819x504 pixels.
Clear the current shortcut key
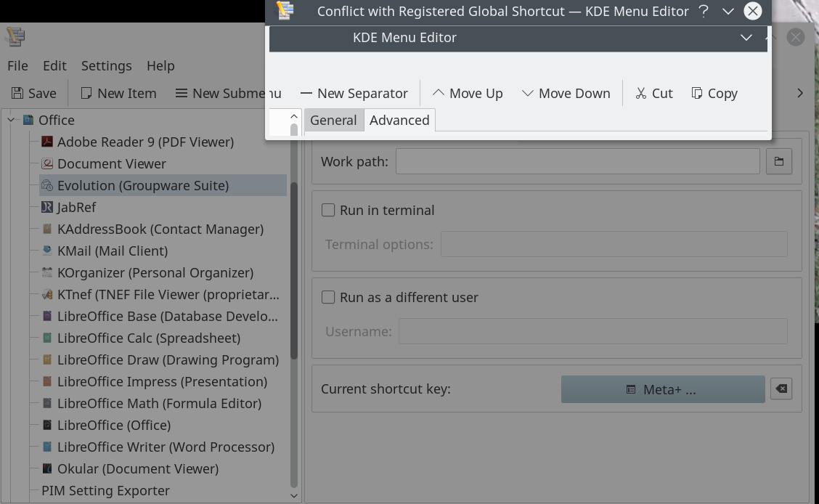pos(781,389)
